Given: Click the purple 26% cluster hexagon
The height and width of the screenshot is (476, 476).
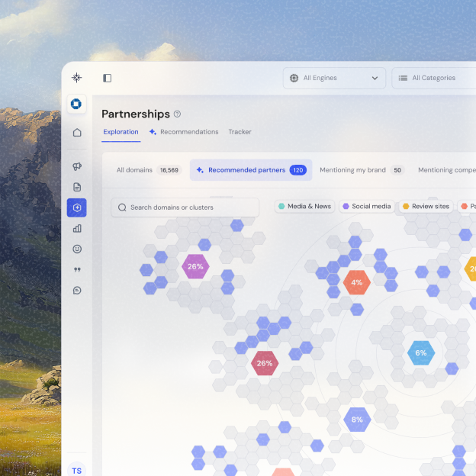Looking at the screenshot, I should [x=195, y=266].
